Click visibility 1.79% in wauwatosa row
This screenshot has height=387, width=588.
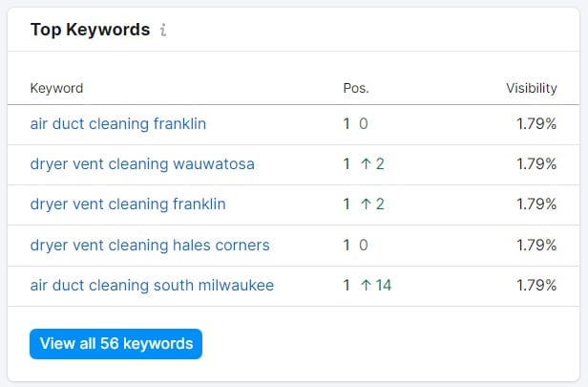click(x=536, y=164)
